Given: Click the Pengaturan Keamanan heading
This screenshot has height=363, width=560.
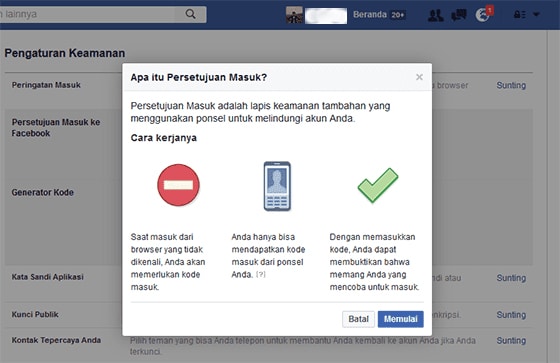Looking at the screenshot, I should click(x=65, y=53).
